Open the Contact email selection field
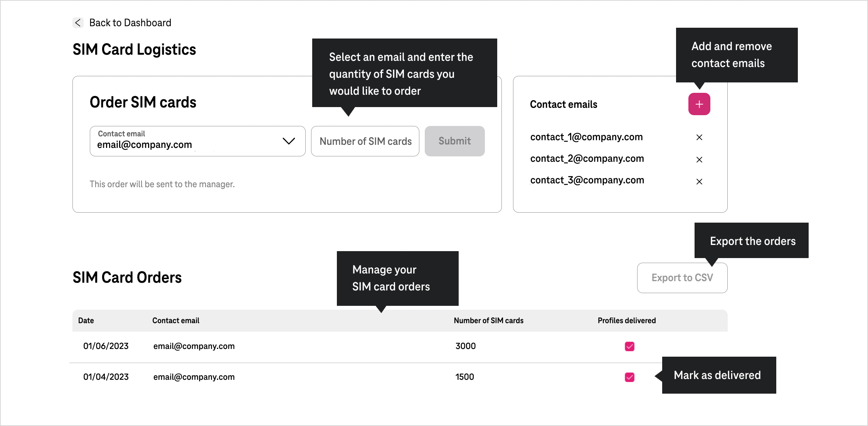 [x=185, y=141]
